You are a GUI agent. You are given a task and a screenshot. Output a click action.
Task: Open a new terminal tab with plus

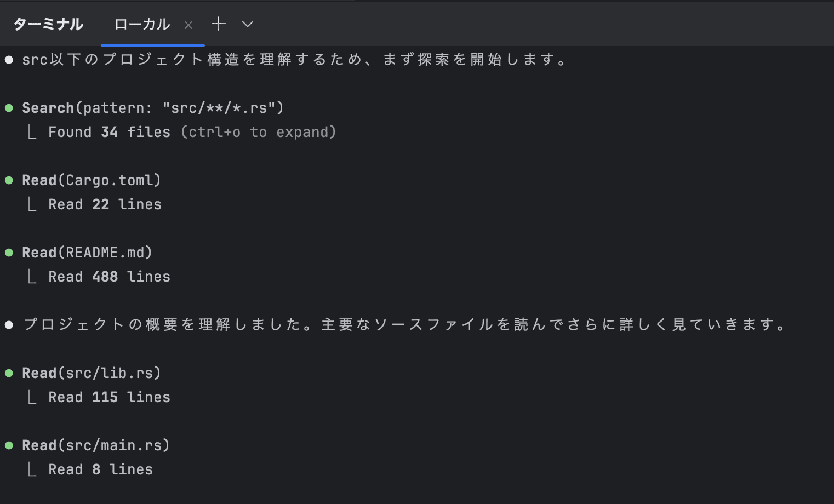coord(219,24)
